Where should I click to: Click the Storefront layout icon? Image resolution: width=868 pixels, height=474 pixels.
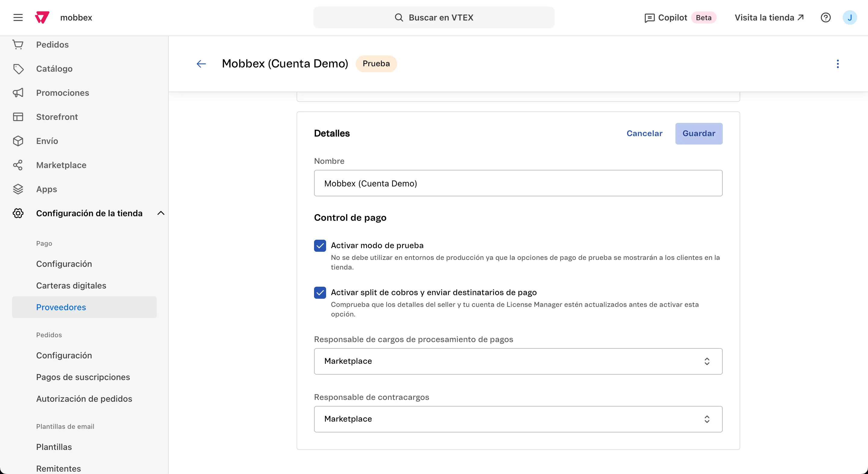18,117
